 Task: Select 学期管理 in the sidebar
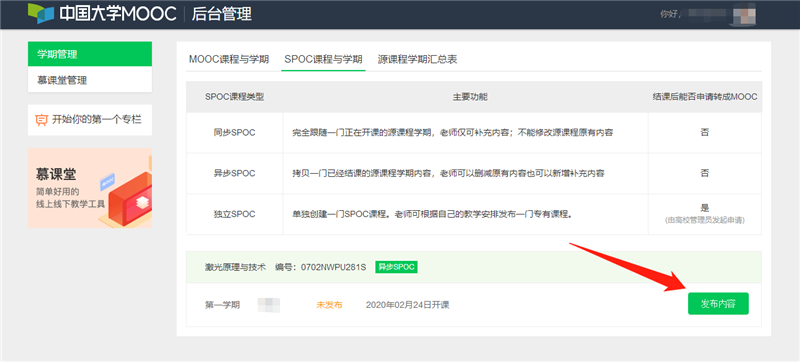(90, 54)
